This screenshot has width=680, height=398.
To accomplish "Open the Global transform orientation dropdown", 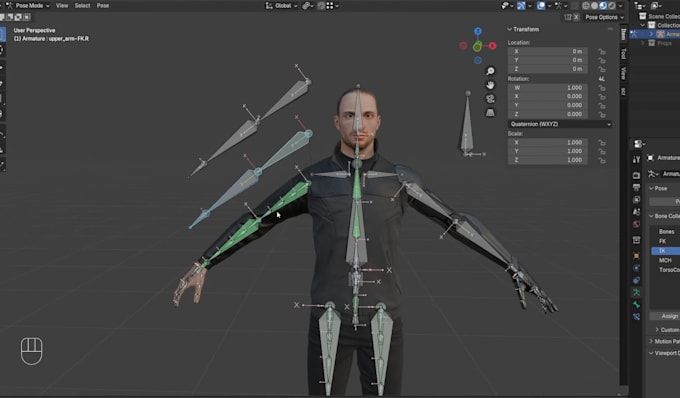I will click(281, 6).
